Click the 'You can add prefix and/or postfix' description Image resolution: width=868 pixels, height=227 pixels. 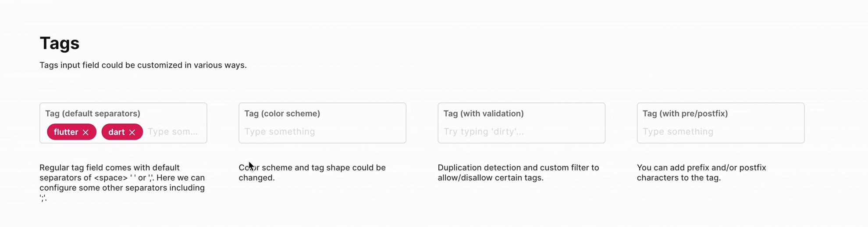tap(701, 168)
